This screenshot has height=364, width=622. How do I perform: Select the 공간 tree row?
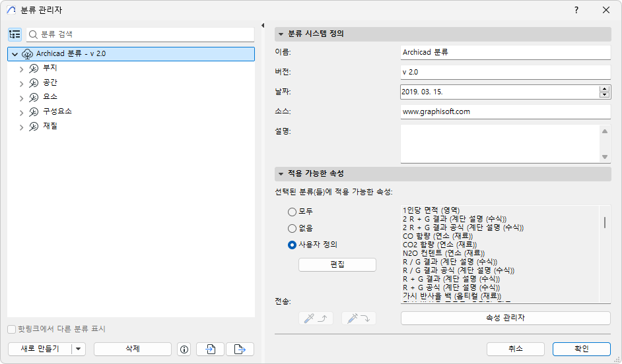[131, 83]
